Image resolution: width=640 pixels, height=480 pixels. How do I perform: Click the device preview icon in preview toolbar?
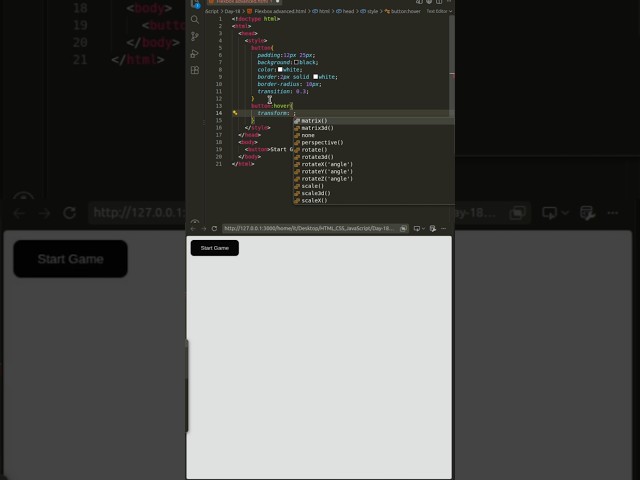[417, 229]
